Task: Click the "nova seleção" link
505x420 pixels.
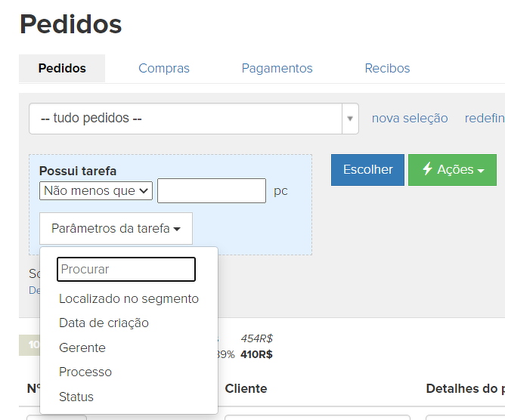Action: tap(410, 119)
